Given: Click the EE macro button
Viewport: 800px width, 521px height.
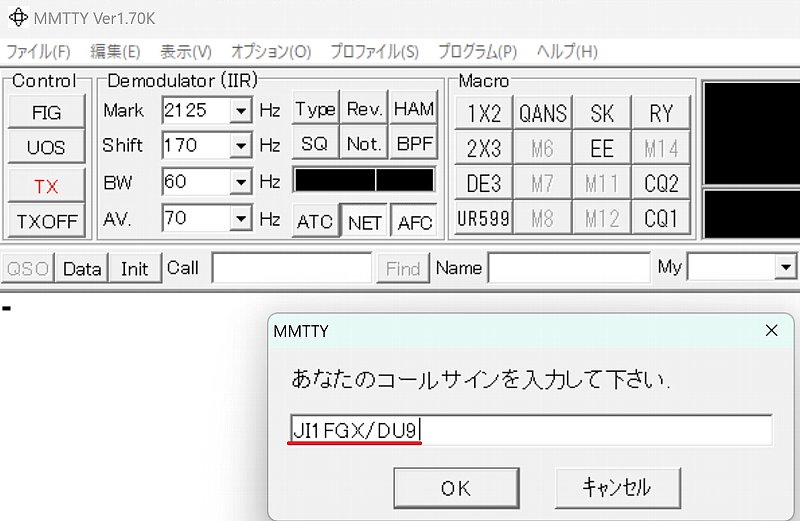Looking at the screenshot, I should point(602,148).
